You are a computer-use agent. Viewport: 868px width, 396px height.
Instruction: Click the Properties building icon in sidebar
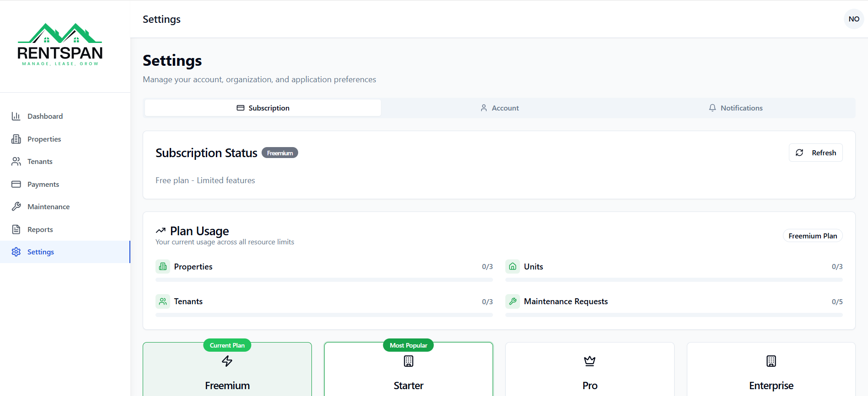pyautogui.click(x=16, y=139)
